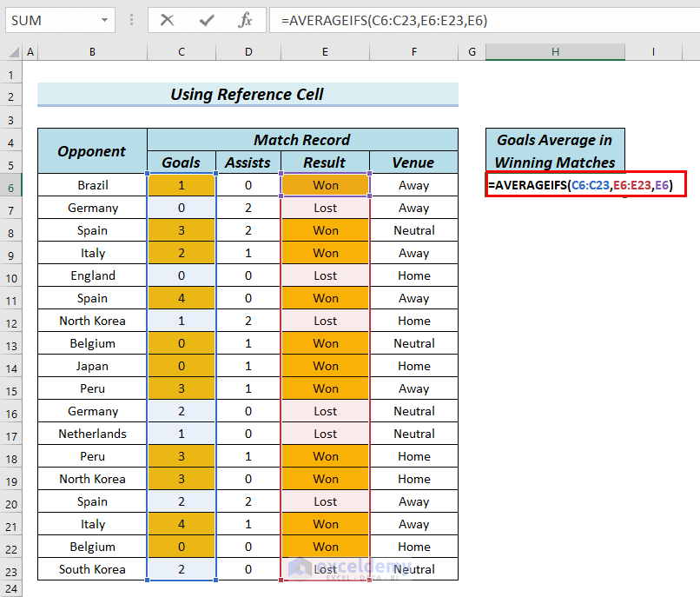Expand the Name Box dropdown arrow
Screen dimensions: 700x597
point(104,20)
